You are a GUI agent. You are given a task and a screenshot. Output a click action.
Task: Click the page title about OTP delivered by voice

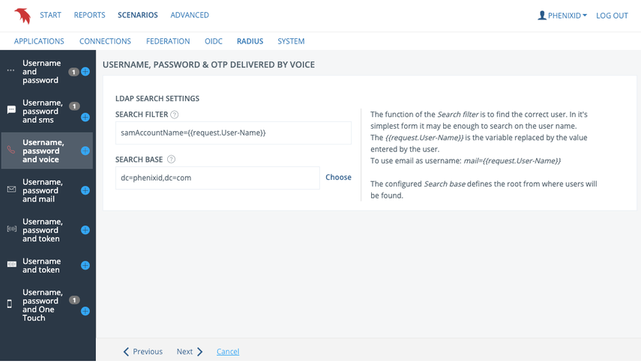pos(209,64)
